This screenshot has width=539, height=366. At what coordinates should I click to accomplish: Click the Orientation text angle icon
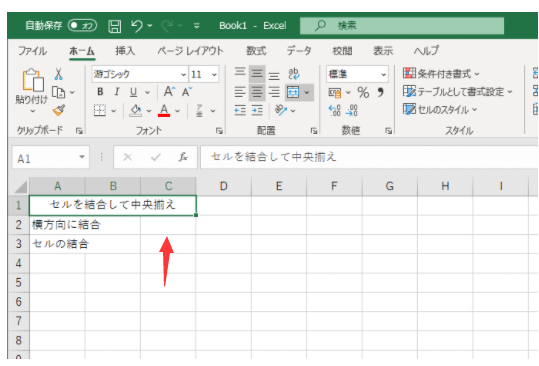pyautogui.click(x=281, y=110)
